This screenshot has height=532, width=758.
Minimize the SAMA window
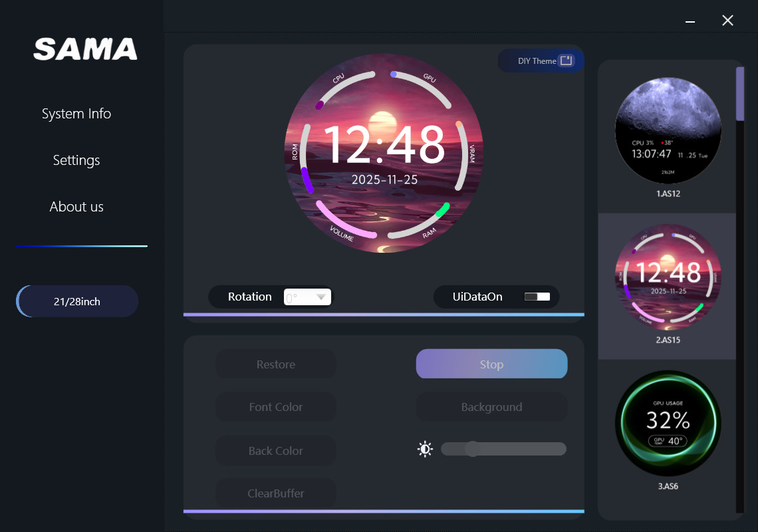pos(690,21)
